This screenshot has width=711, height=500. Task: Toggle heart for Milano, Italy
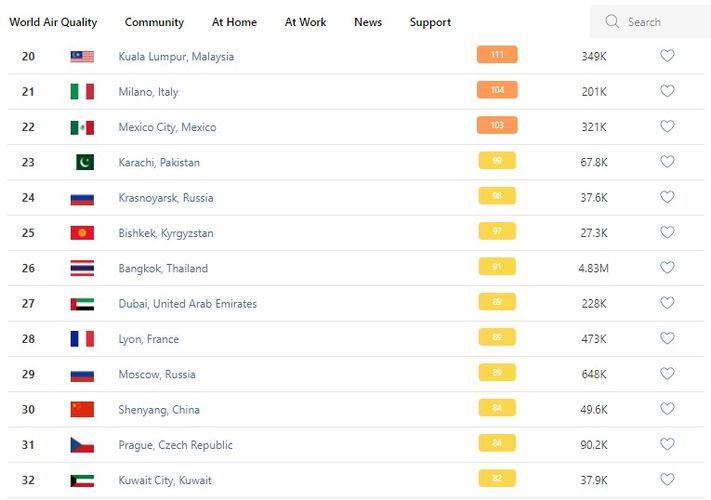[x=667, y=91]
